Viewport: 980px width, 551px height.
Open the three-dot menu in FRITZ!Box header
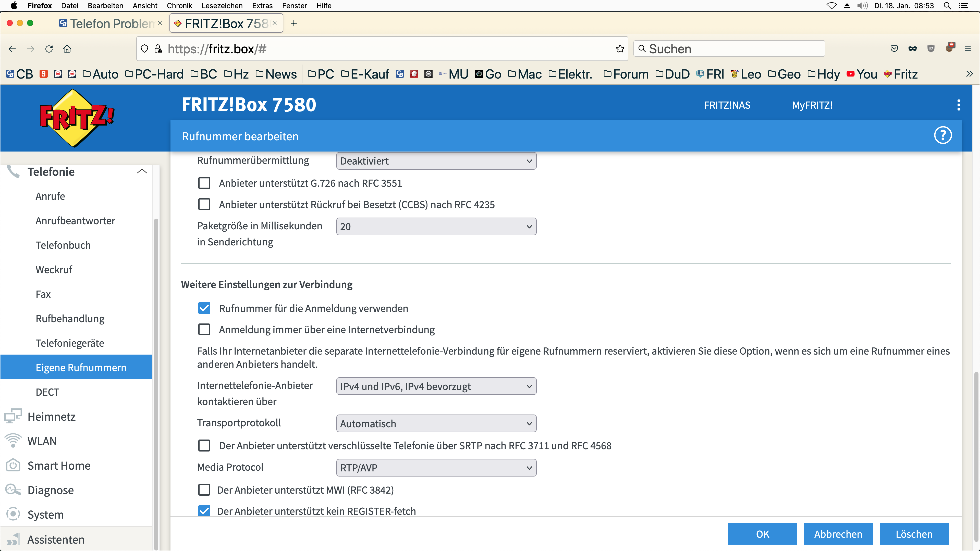(x=959, y=105)
